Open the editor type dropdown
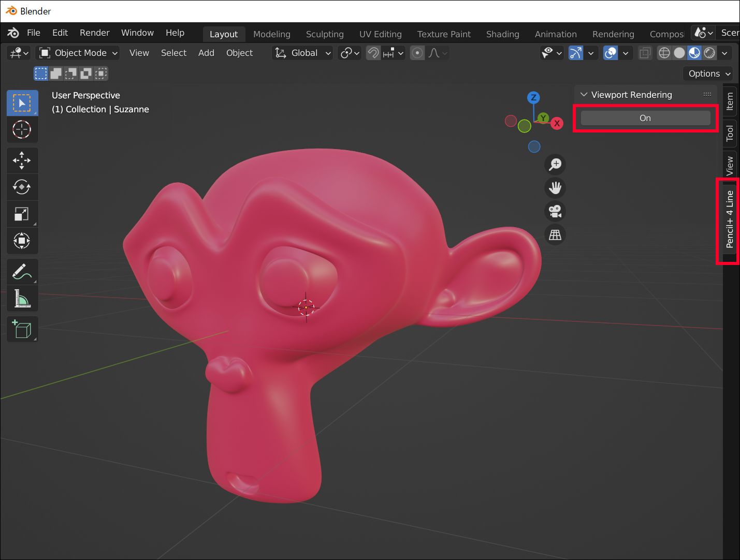740x560 pixels. (20, 53)
